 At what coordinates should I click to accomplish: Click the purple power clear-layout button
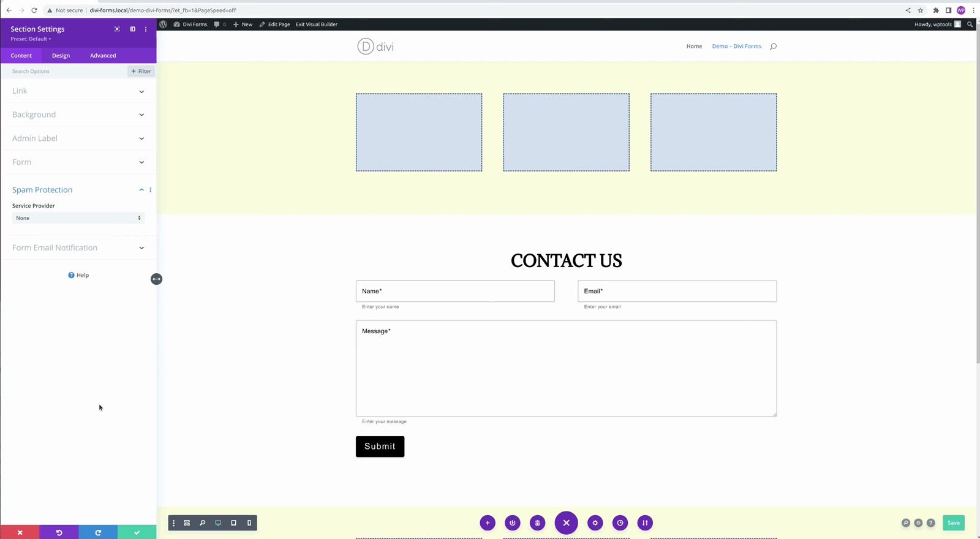(x=513, y=523)
